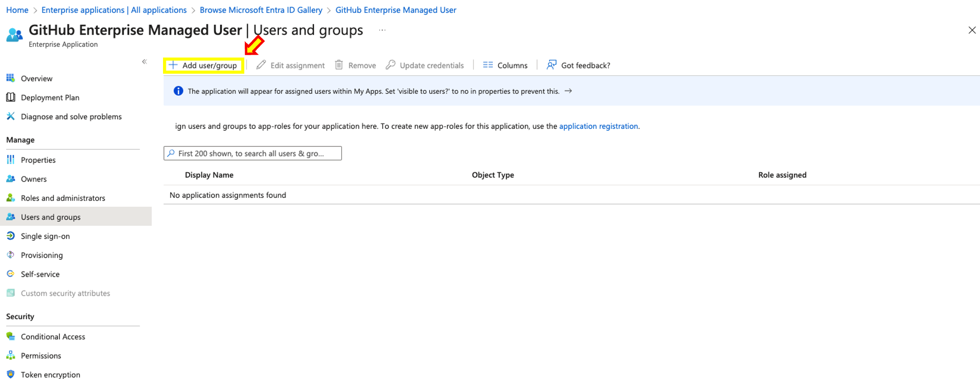Click the Custom security attributes icon
The width and height of the screenshot is (980, 379).
10,293
